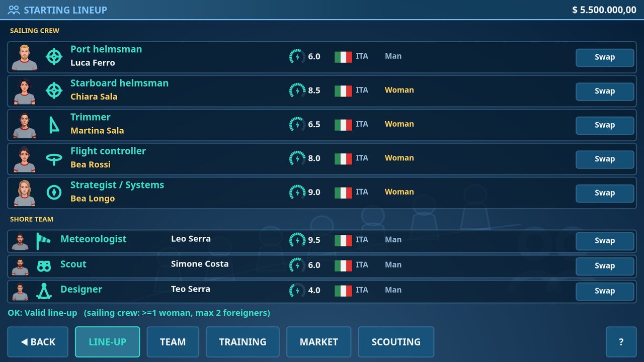Image resolution: width=644 pixels, height=362 pixels.
Task: Open Teo Serra's small portrait
Action: (20, 292)
